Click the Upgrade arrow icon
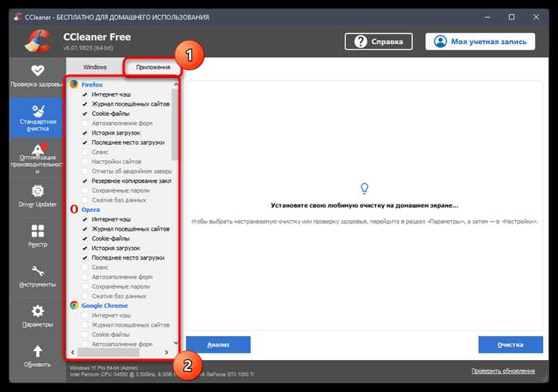 [37, 351]
